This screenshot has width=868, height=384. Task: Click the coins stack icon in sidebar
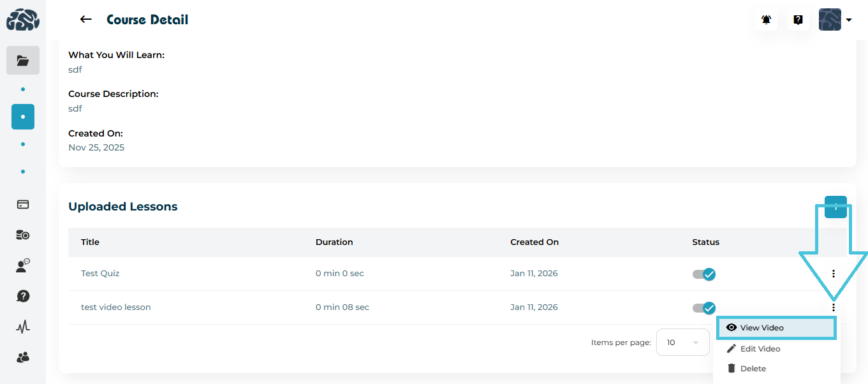pyautogui.click(x=23, y=235)
